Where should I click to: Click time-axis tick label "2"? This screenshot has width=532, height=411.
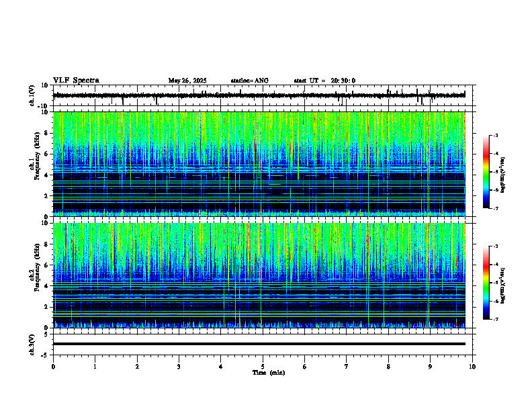(x=137, y=367)
